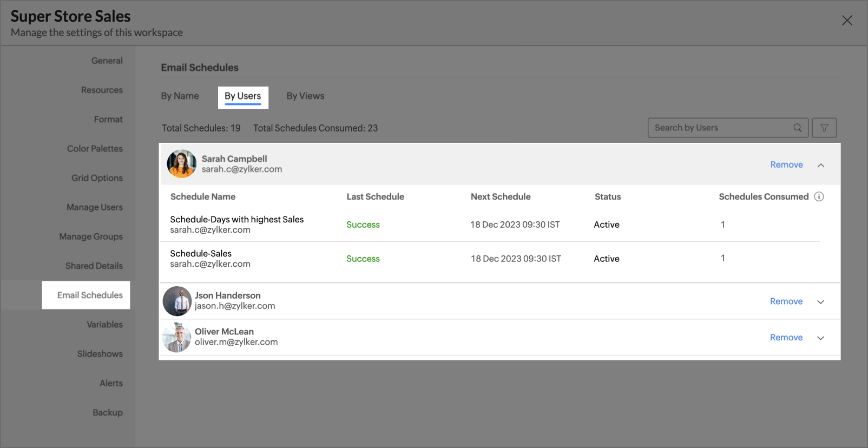Open the filter funnel icon

coord(824,128)
